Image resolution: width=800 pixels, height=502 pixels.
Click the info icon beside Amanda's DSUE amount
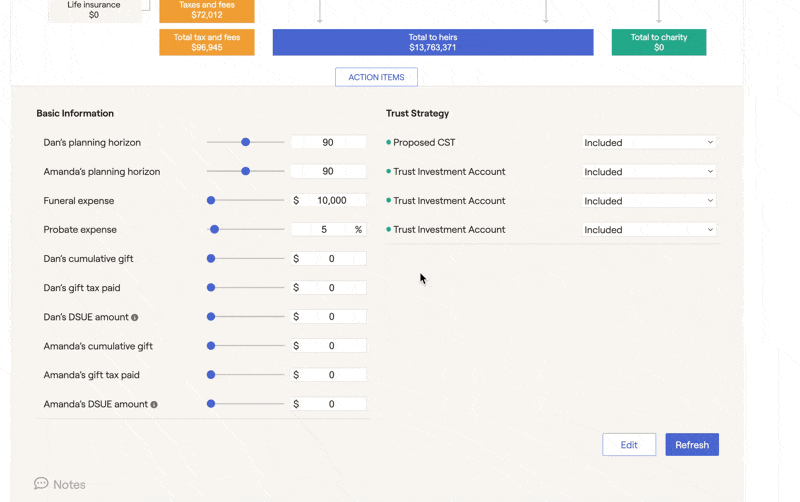click(x=154, y=405)
